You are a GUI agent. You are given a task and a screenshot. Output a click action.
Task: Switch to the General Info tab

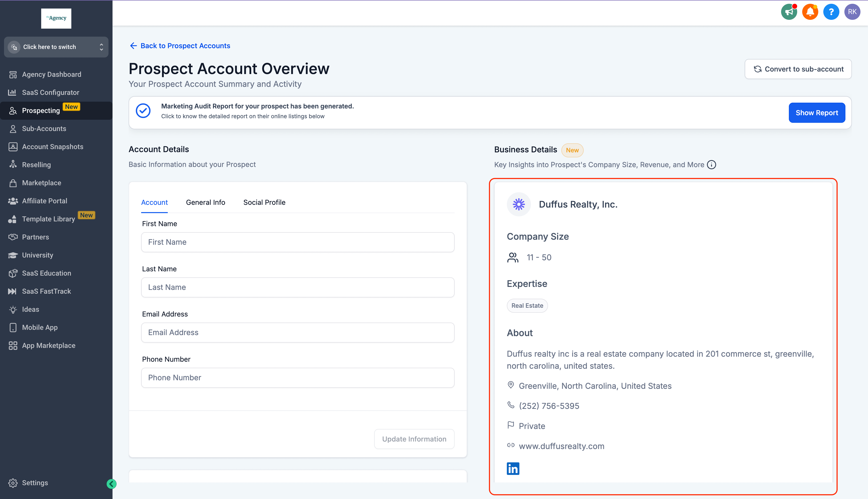point(205,202)
